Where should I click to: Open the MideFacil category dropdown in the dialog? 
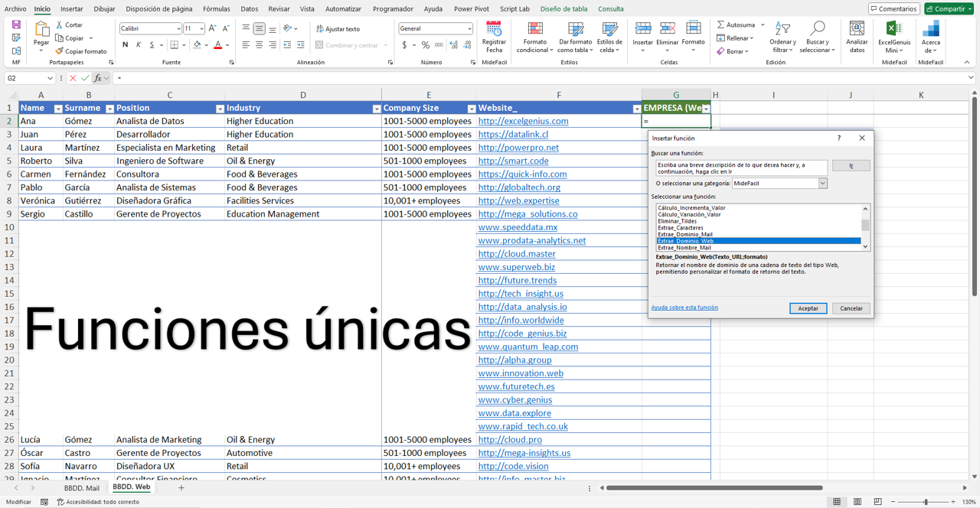pyautogui.click(x=822, y=184)
